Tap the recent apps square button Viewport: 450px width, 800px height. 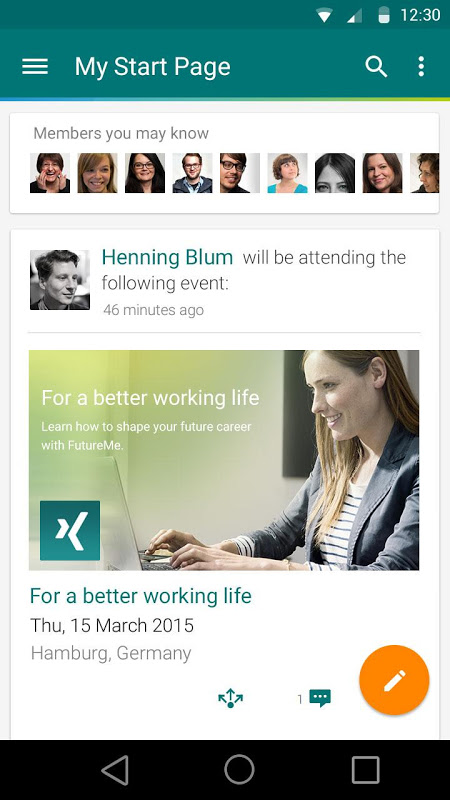(x=365, y=770)
